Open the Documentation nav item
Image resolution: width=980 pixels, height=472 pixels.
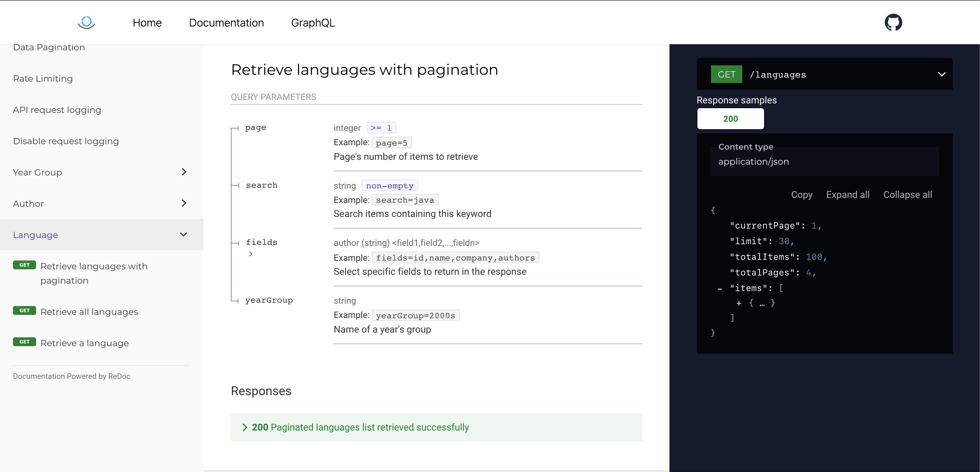pos(226,23)
